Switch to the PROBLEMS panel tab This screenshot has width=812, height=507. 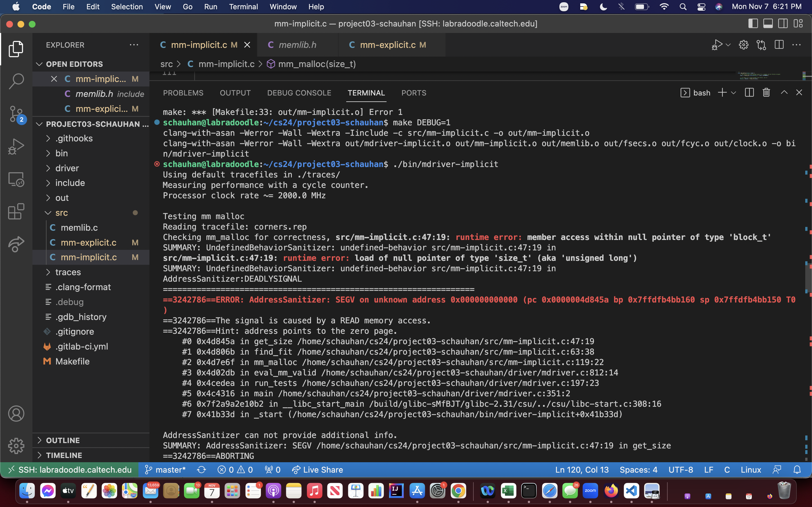point(183,93)
